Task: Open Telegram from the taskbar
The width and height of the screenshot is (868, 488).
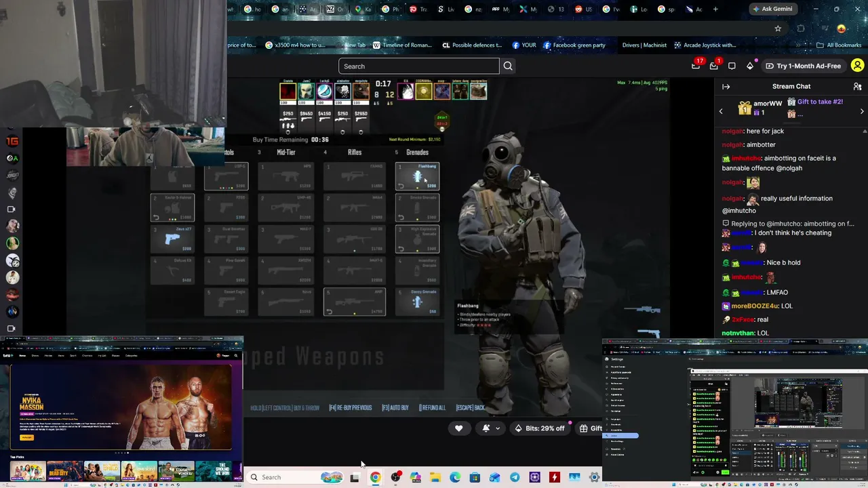Action: tap(515, 477)
